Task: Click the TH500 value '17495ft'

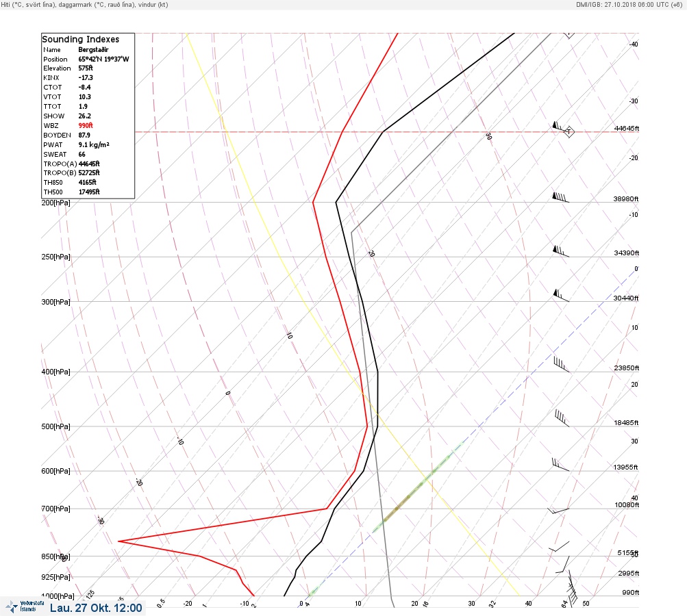Action: point(89,192)
